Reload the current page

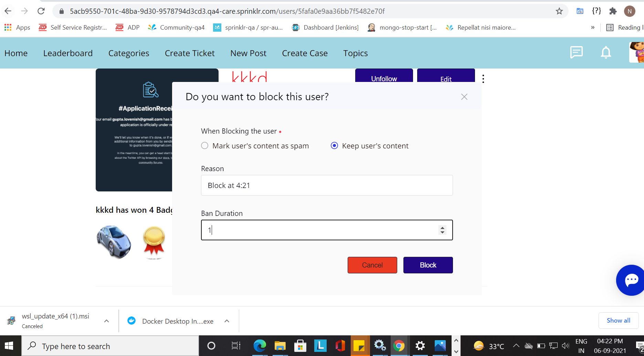tap(41, 11)
